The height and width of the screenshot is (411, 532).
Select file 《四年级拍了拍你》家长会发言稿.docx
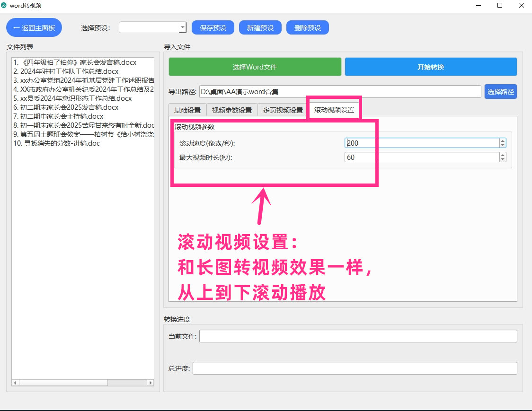(x=83, y=62)
